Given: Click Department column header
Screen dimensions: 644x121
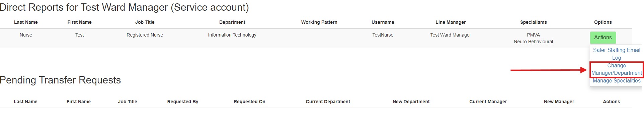Looking at the screenshot, I should [232, 22].
